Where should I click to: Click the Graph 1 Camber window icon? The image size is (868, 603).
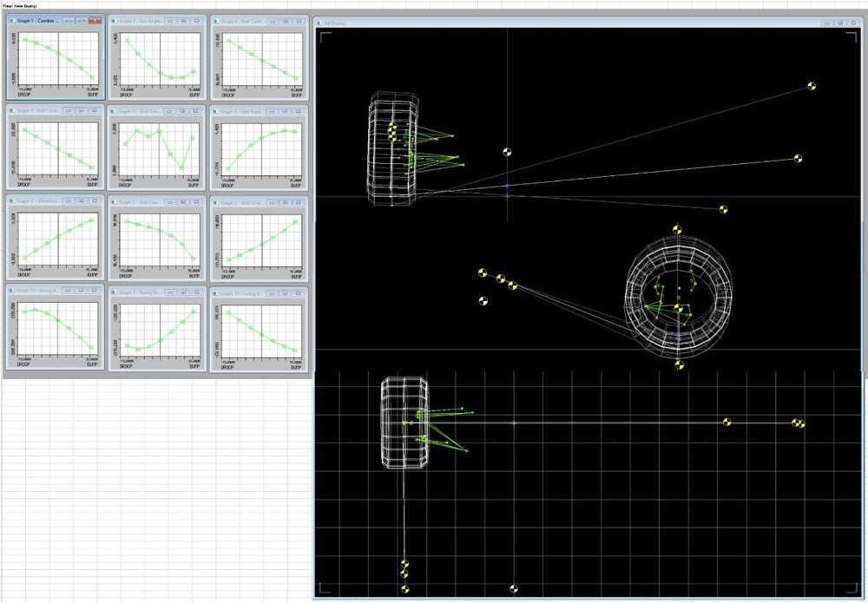12,20
